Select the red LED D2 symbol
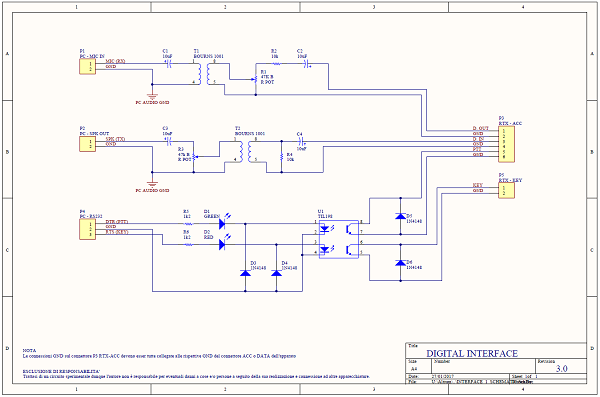 click(224, 243)
